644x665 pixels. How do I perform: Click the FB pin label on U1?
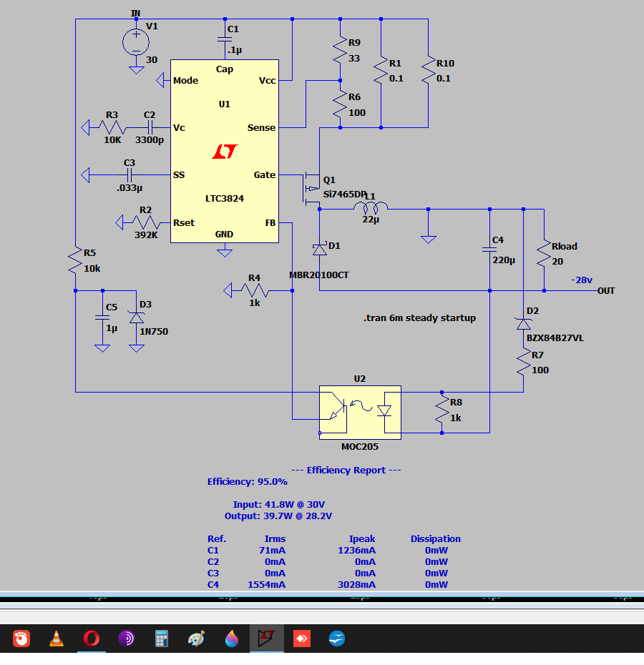(270, 222)
